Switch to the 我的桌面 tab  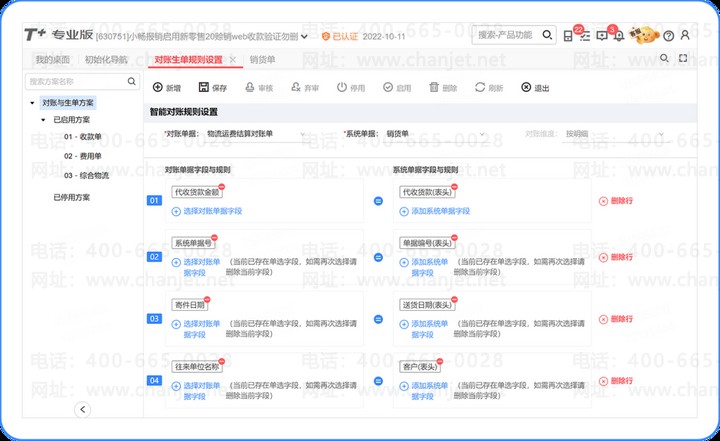coord(53,60)
